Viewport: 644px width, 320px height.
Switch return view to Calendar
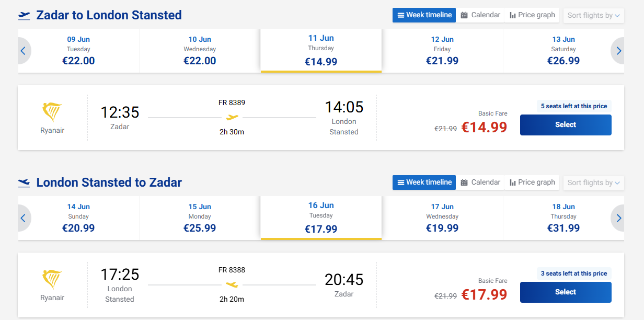[480, 182]
